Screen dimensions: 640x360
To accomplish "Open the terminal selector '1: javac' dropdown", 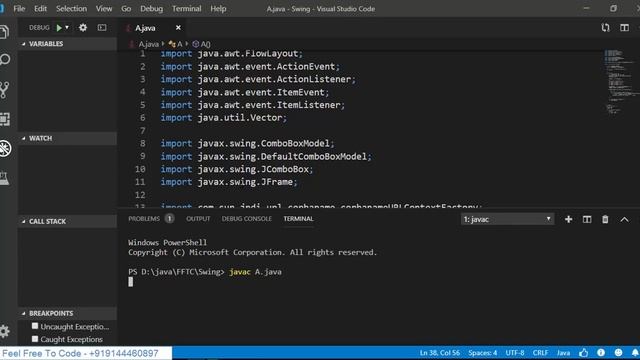I will [x=507, y=219].
